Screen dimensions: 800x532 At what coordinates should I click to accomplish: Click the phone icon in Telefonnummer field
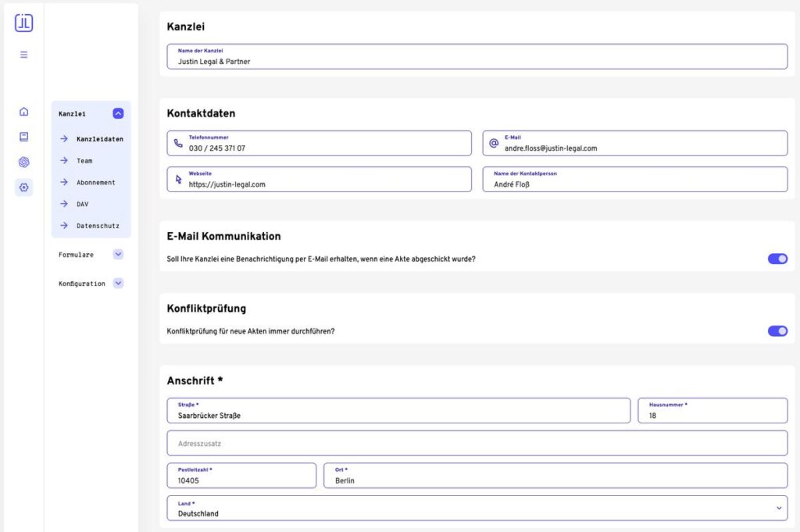178,144
